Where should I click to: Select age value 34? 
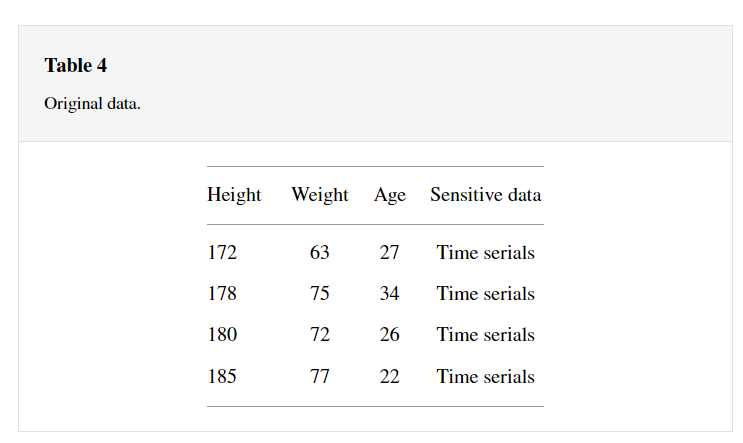[390, 294]
